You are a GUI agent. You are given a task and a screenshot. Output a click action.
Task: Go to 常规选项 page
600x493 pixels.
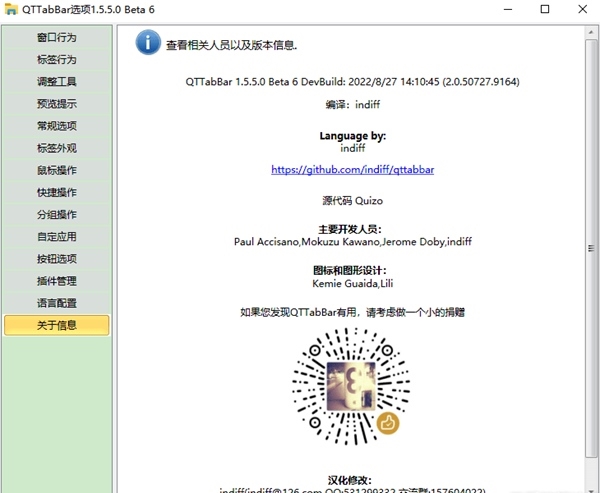tap(57, 126)
